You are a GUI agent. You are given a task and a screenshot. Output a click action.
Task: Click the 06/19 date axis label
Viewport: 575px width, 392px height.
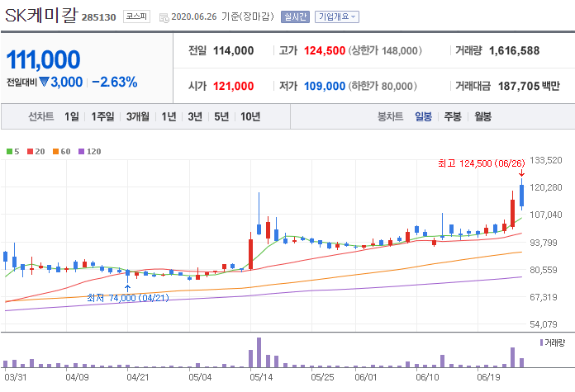pos(488,377)
